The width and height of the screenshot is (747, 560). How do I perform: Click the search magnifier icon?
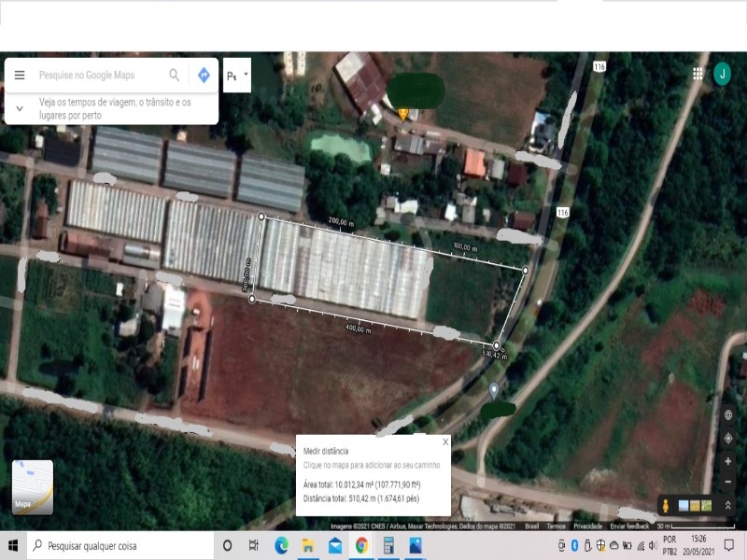tap(175, 76)
